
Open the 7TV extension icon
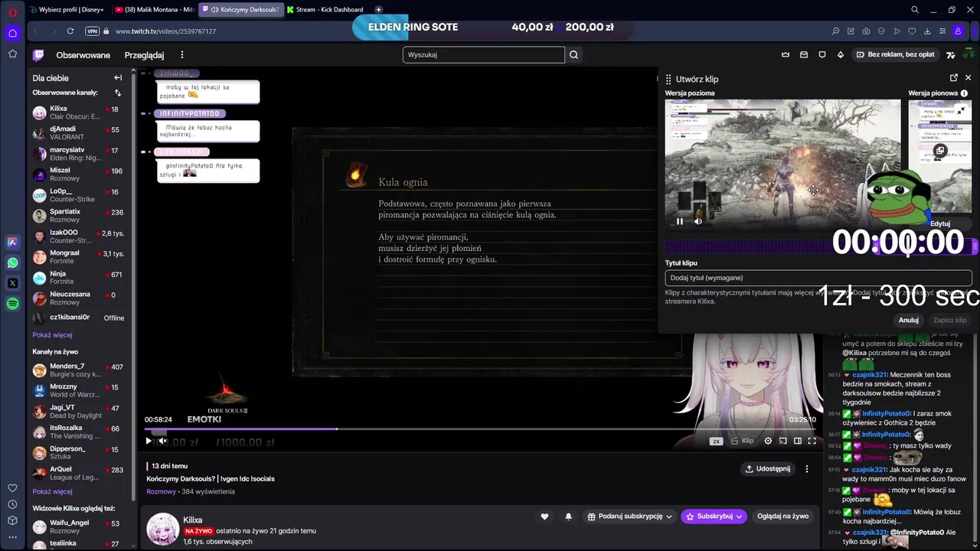point(950,54)
